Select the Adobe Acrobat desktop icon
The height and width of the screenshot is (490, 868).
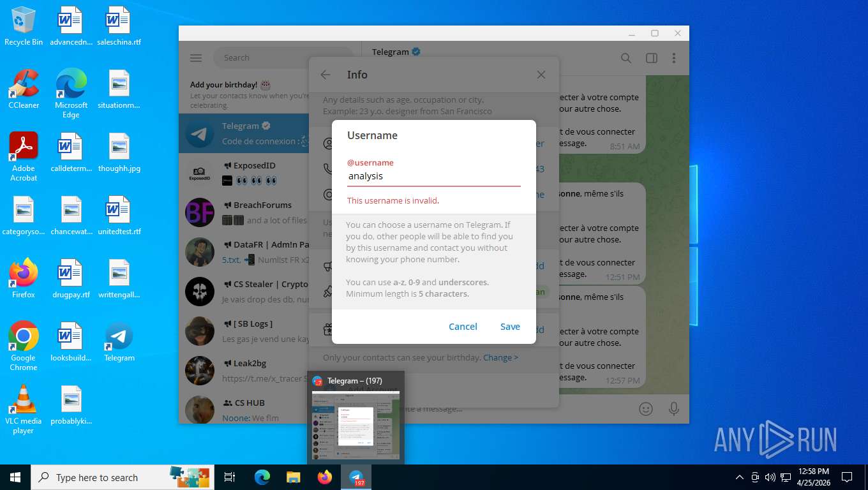pos(24,157)
